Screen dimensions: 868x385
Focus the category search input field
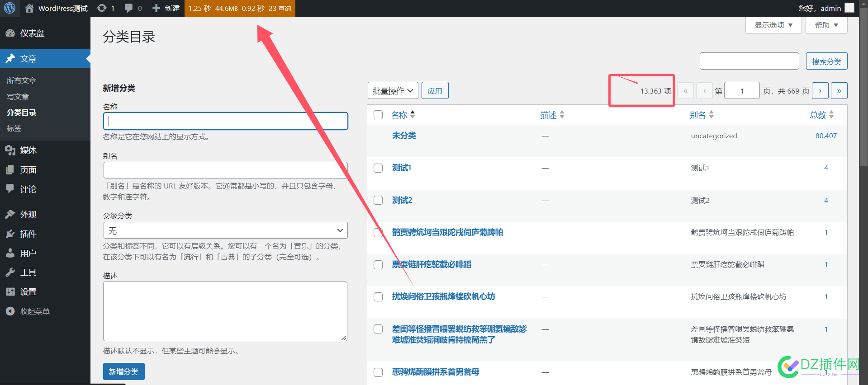click(749, 61)
